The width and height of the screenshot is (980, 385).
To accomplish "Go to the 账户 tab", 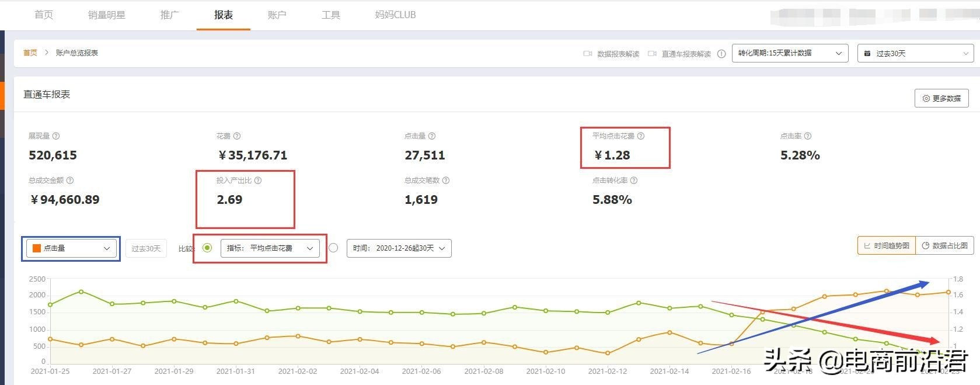I will pos(277,15).
